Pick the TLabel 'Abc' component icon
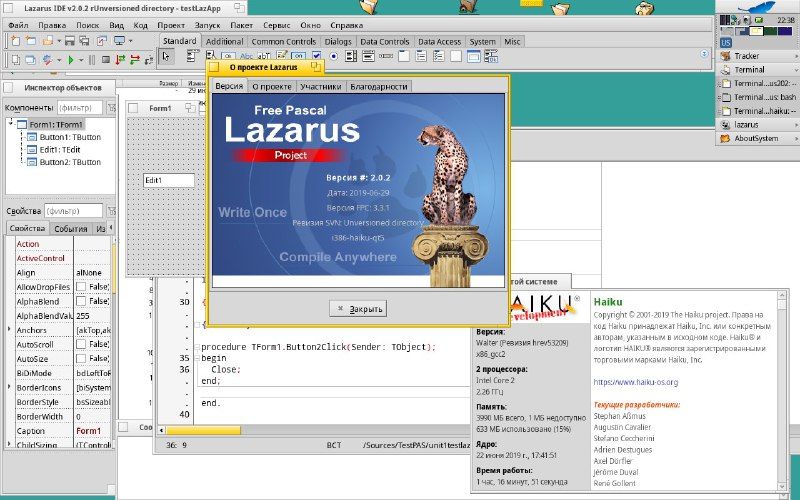 (246, 56)
